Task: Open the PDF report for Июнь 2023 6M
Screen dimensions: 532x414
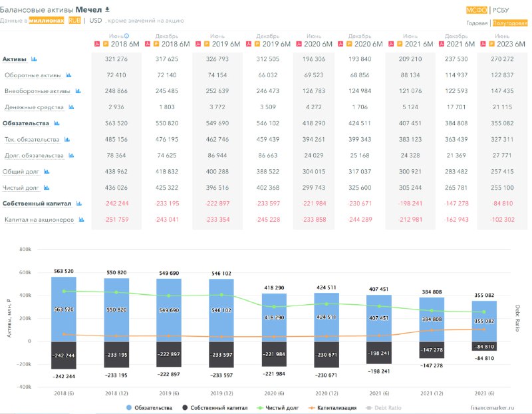Action: 483,44
